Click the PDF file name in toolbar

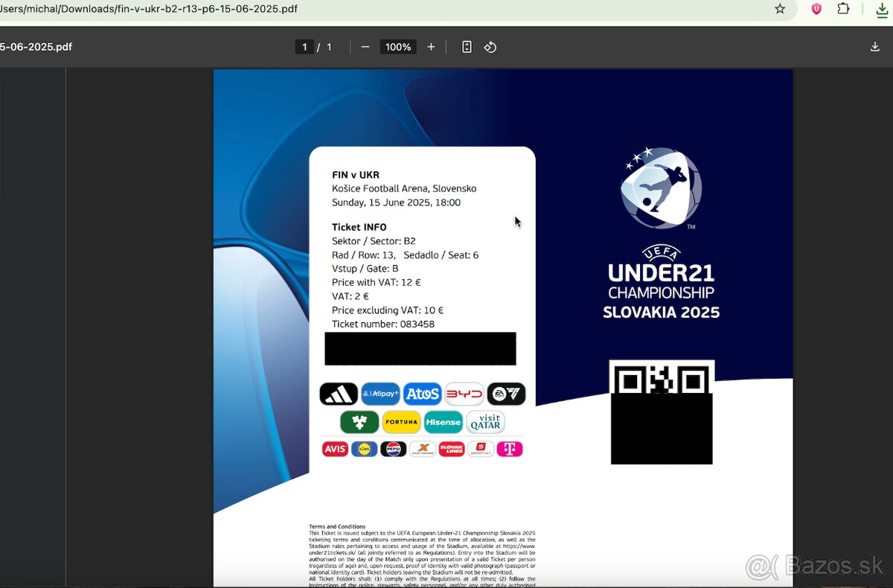click(x=36, y=47)
